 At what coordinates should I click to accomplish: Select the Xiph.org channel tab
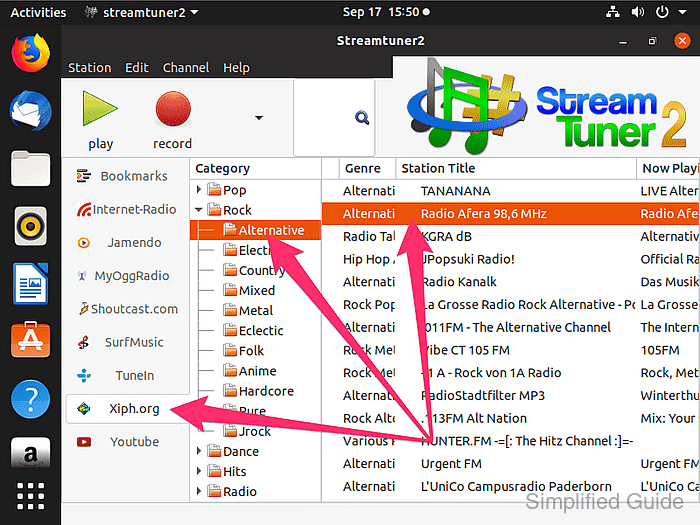(x=127, y=408)
